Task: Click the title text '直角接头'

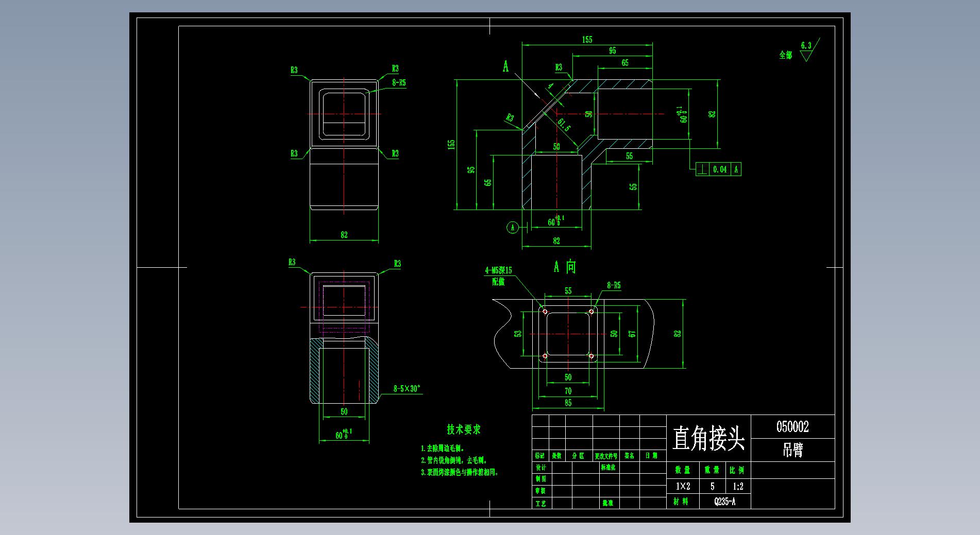Action: [708, 439]
